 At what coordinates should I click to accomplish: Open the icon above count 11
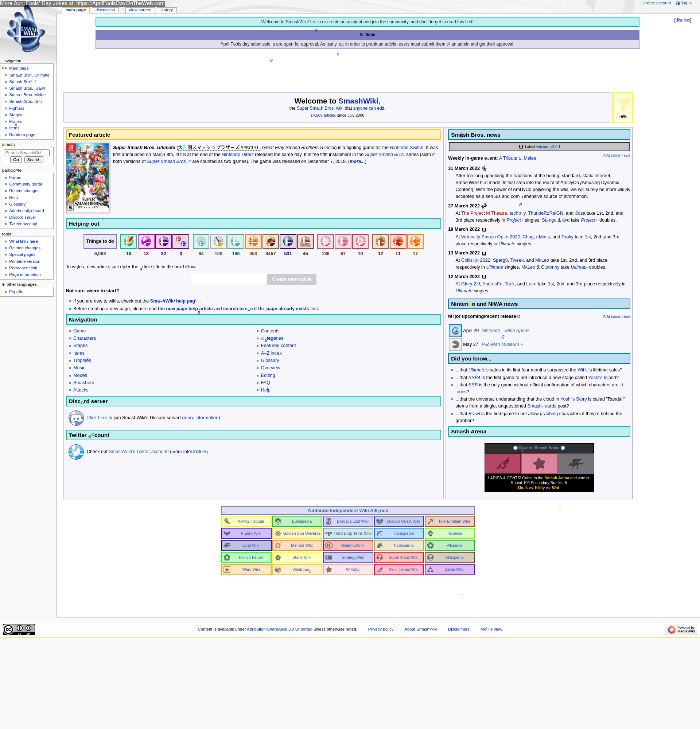pos(398,241)
